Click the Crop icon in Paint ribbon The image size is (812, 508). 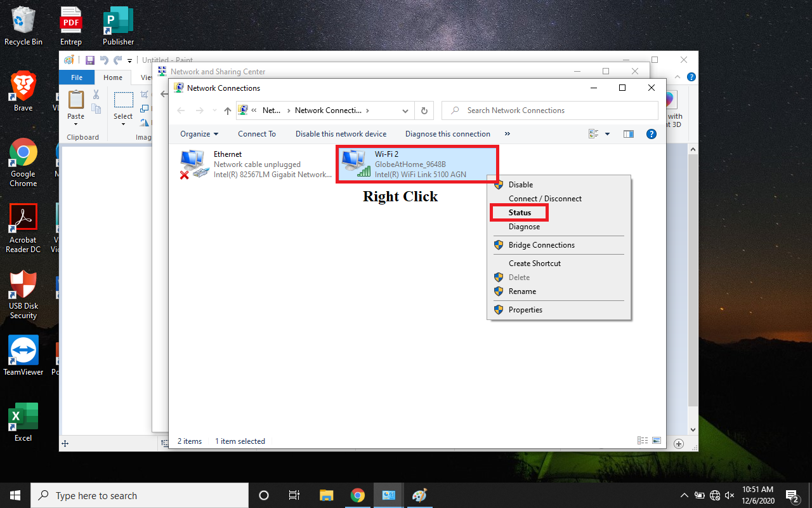tap(145, 95)
